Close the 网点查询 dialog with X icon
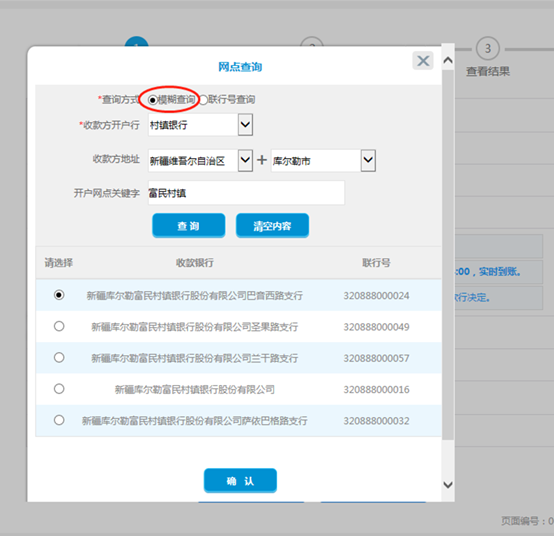 tap(423, 61)
